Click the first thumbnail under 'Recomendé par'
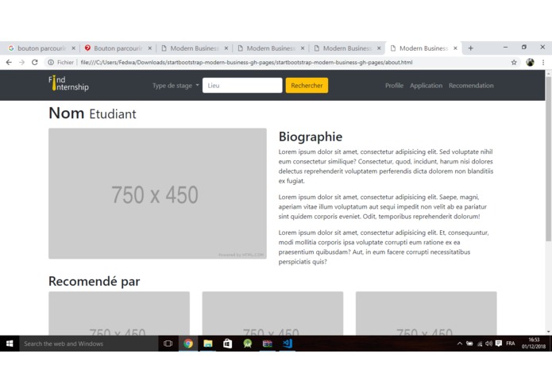 [119, 313]
